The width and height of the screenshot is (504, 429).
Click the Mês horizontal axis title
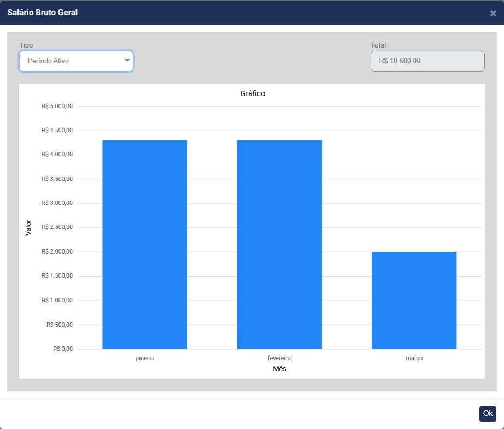point(279,369)
